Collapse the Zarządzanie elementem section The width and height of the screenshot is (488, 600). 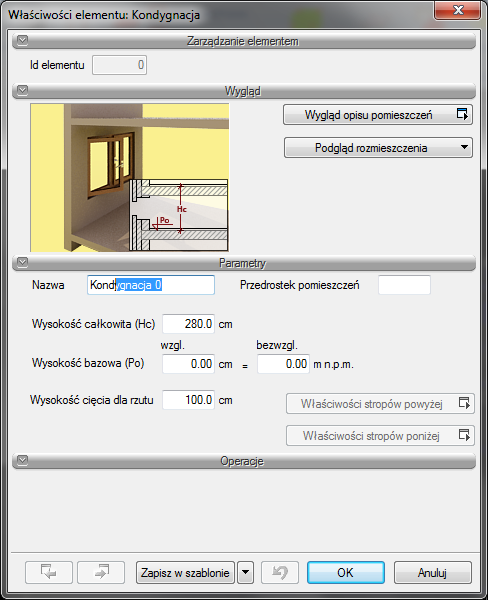[x=23, y=40]
